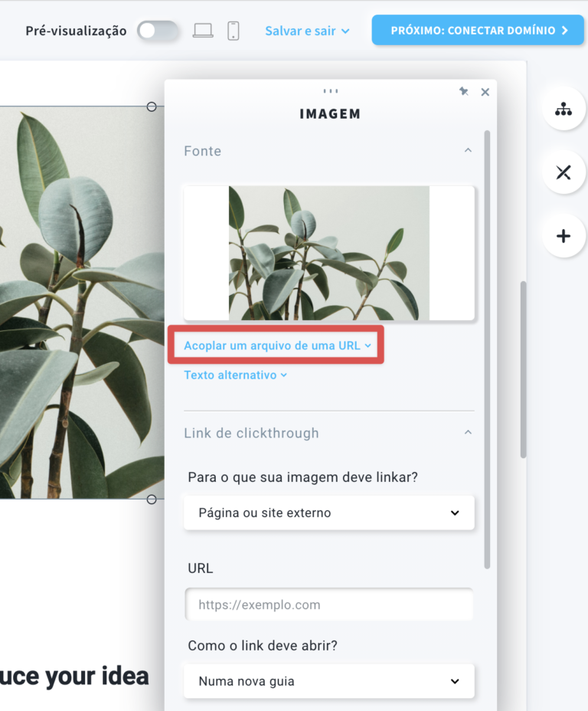Expand Acoplar um arquivo de uma URL
The height and width of the screenshot is (711, 588).
click(276, 346)
